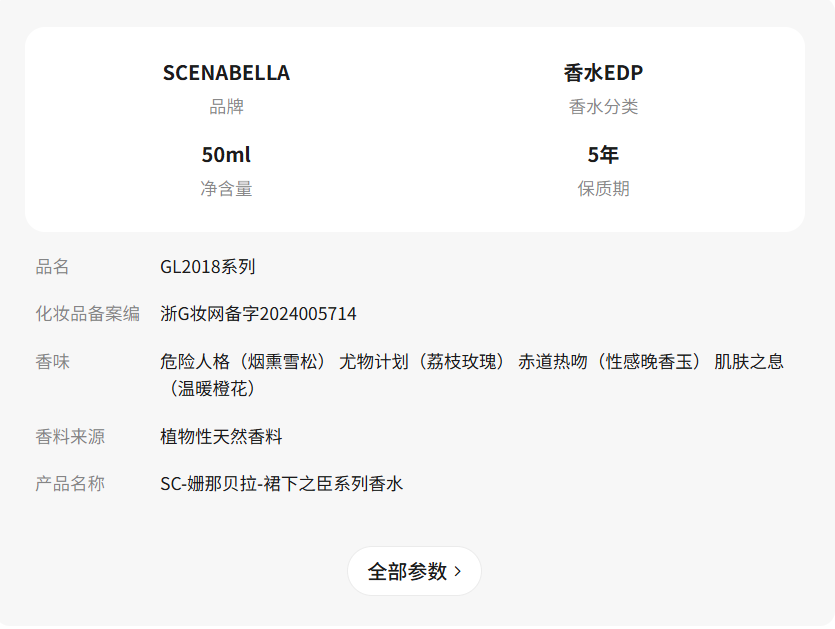Image resolution: width=835 pixels, height=629 pixels.
Task: Click the 植物性天然香料 fragrance source value
Action: (x=221, y=437)
